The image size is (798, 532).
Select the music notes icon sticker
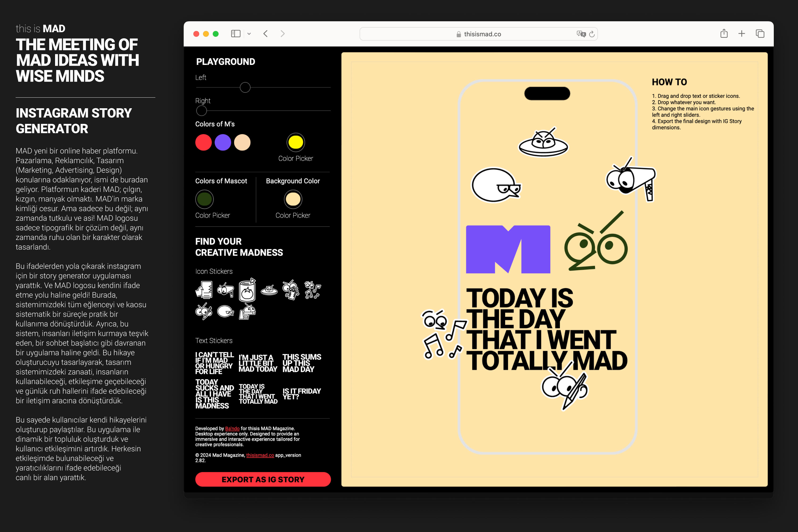coord(313,290)
